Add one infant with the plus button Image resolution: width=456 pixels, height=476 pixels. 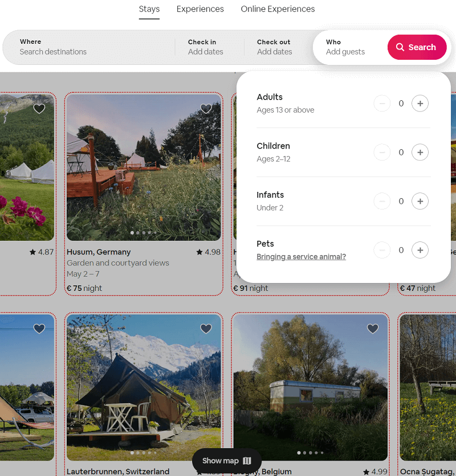[420, 201]
